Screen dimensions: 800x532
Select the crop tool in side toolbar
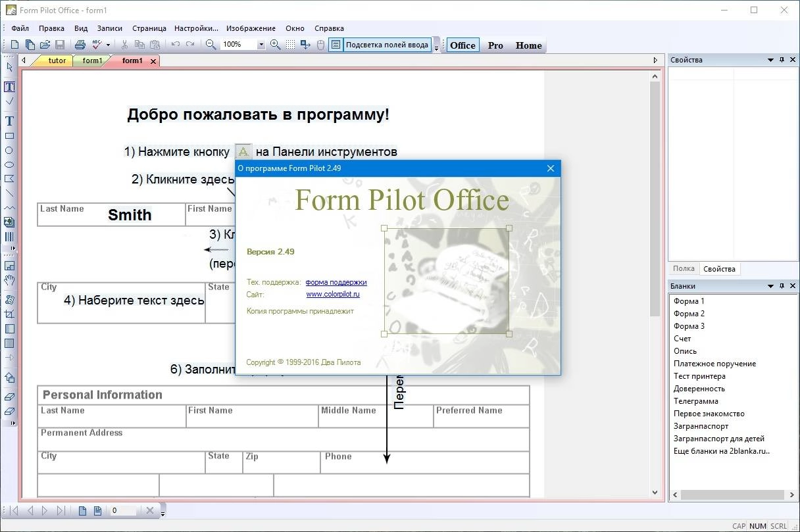pos(9,314)
